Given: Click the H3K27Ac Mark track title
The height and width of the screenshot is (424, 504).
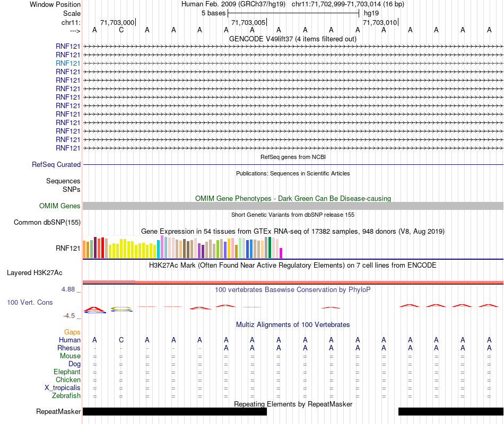Looking at the screenshot, I should (x=292, y=266).
